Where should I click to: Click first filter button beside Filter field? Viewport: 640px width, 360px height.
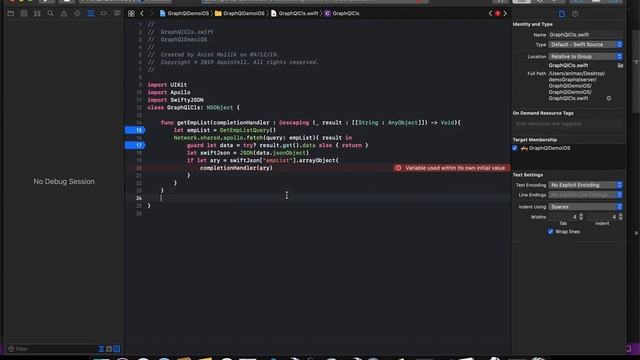pos(102,349)
